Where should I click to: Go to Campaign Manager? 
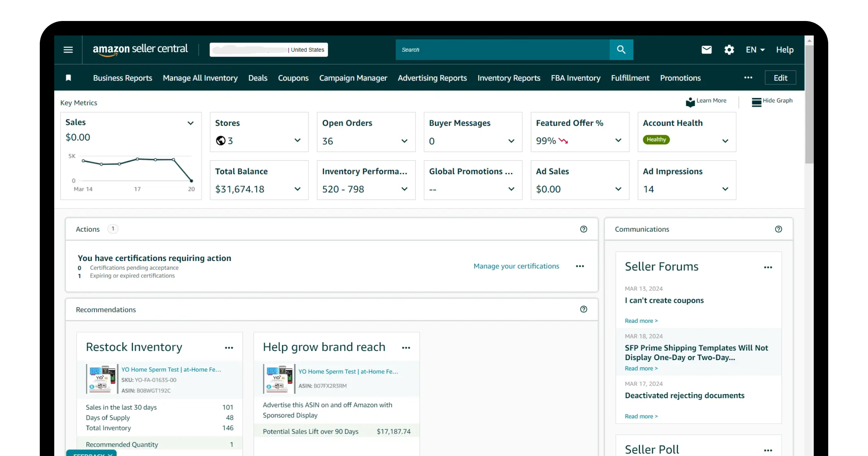[353, 78]
